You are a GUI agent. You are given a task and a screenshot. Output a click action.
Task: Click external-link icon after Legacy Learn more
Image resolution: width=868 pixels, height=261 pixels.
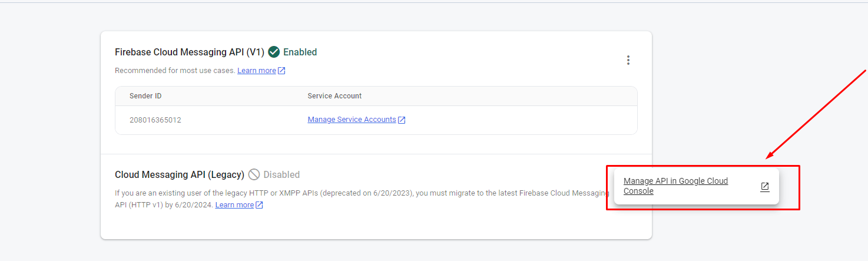259,205
